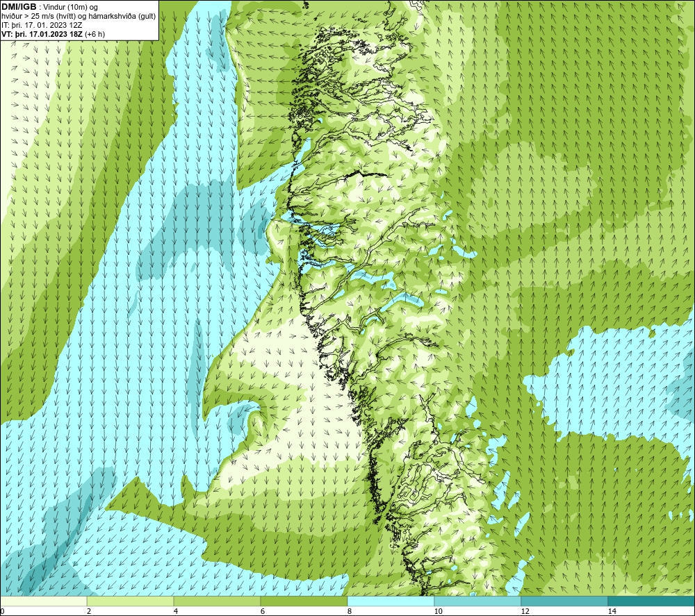This screenshot has width=695, height=616.
Task: Click the light green 2–4 m/s legend swatch
Action: point(131,601)
